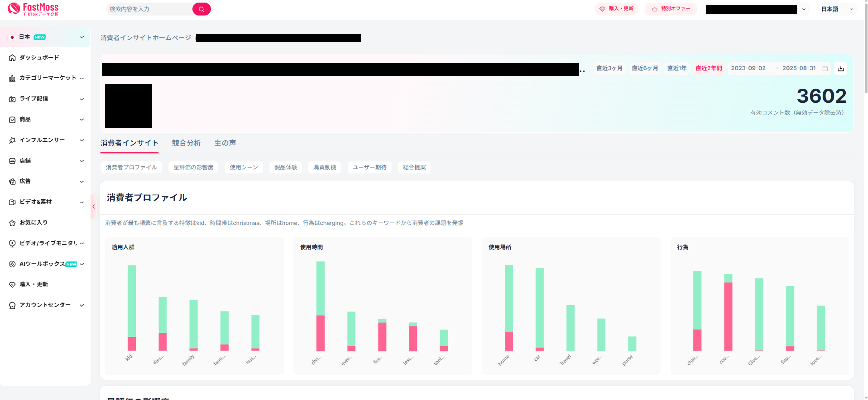Image resolution: width=868 pixels, height=400 pixels.
Task: Click the 広告 ads icon
Action: [x=12, y=181]
